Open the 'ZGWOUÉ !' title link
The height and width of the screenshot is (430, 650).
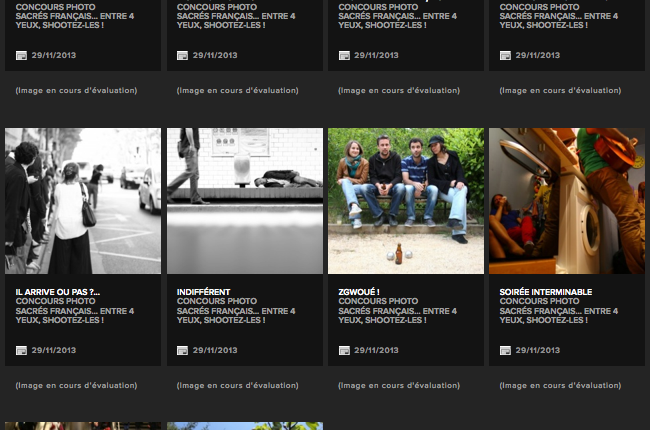[x=359, y=292]
